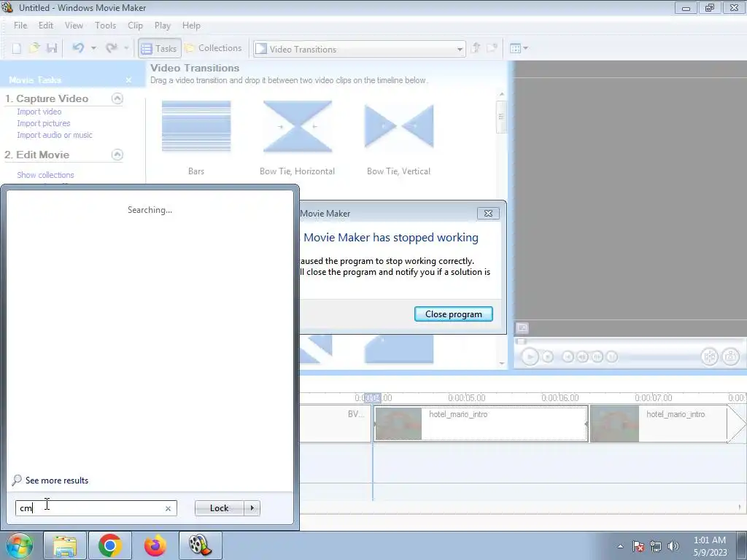This screenshot has width=747, height=560.
Task: Open the Edit menu
Action: pos(46,26)
